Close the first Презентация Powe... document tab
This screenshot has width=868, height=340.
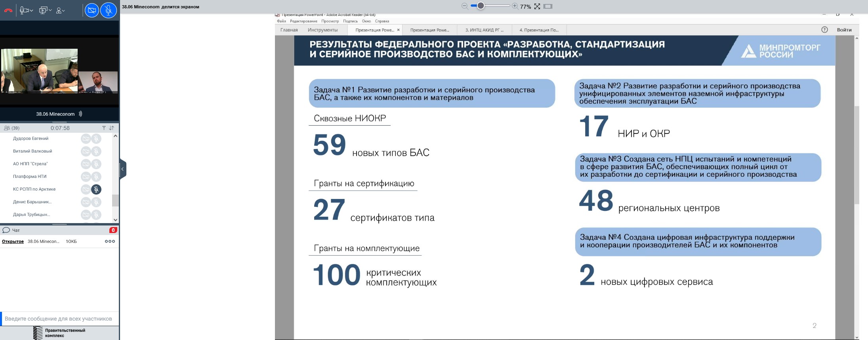click(x=398, y=30)
